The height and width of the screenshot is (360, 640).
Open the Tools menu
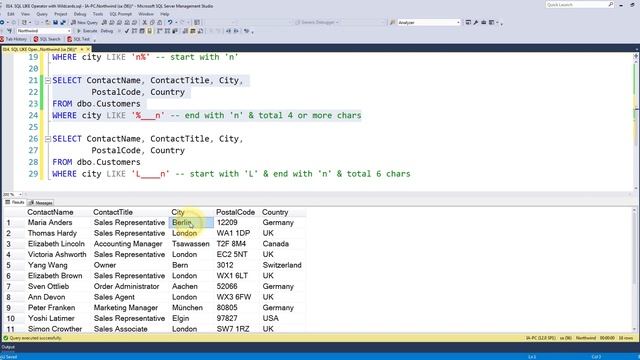coord(98,14)
